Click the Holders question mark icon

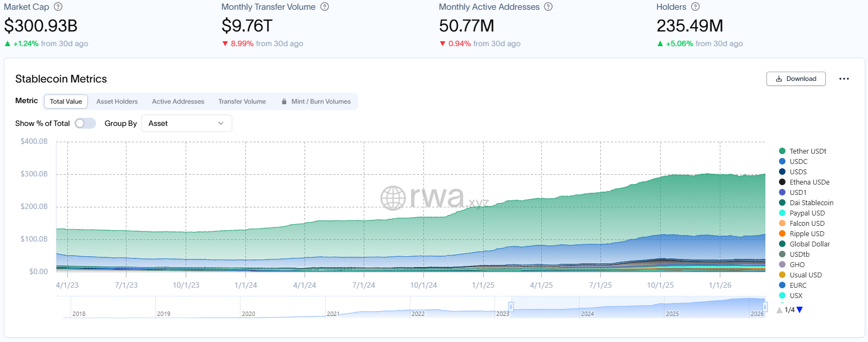(x=695, y=7)
